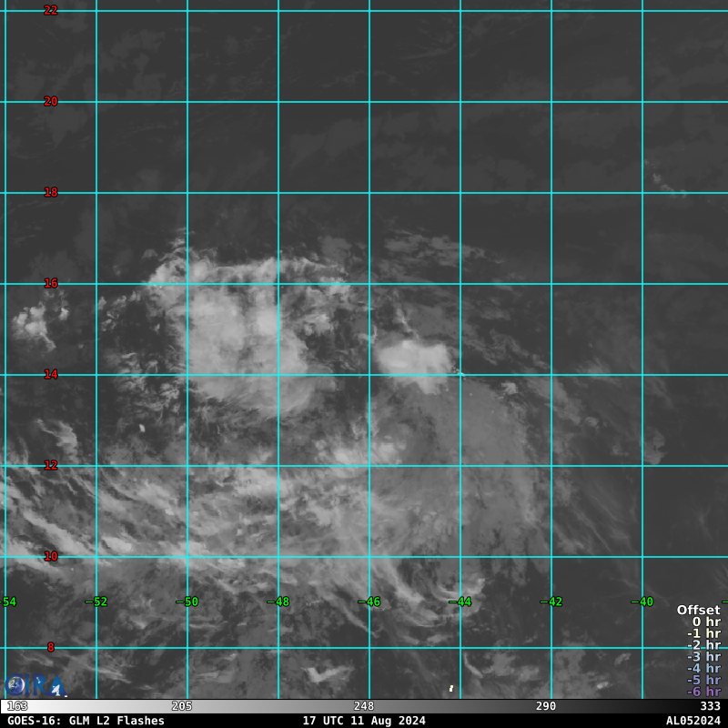Screen dimensions: 728x728
Task: Click the red latitude label 22
Action: 51,10
